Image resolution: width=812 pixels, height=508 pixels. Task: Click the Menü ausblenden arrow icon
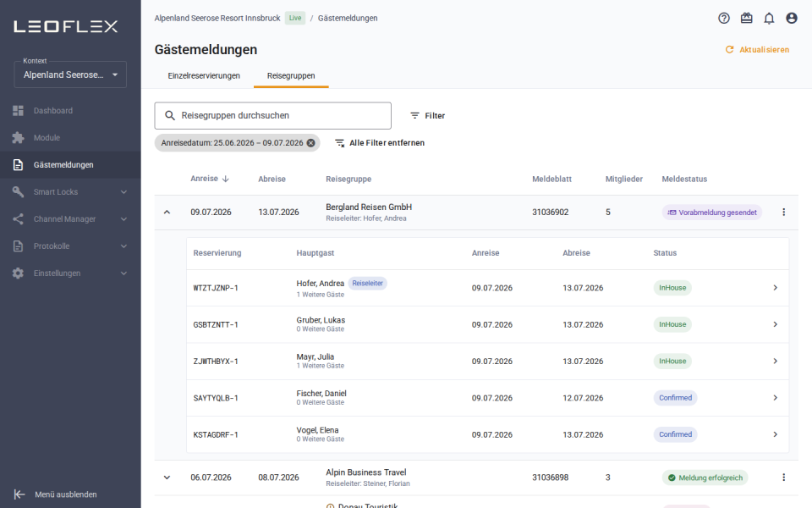click(x=19, y=494)
